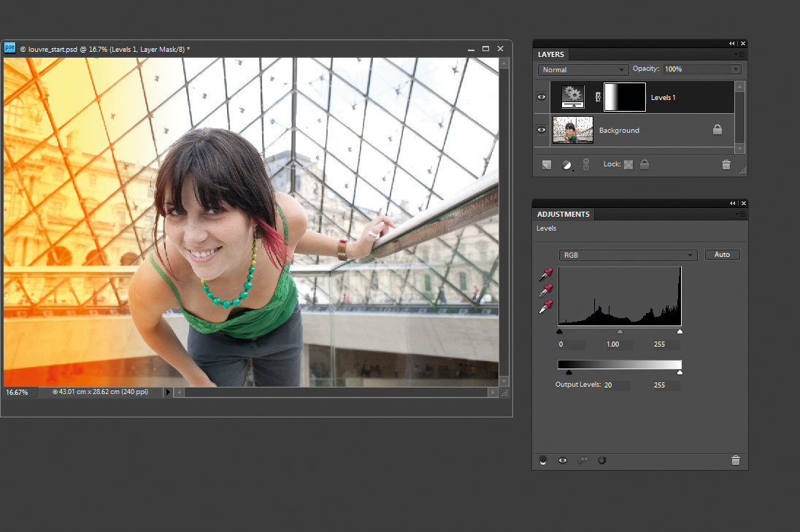
Task: Click the Levels adjustment gear thumbnail
Action: click(x=573, y=97)
